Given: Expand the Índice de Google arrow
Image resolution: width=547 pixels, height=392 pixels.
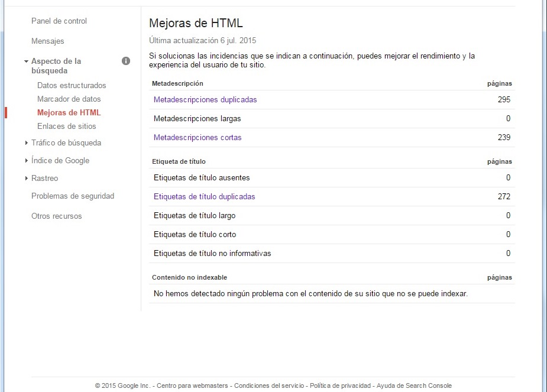Looking at the screenshot, I should (26, 160).
